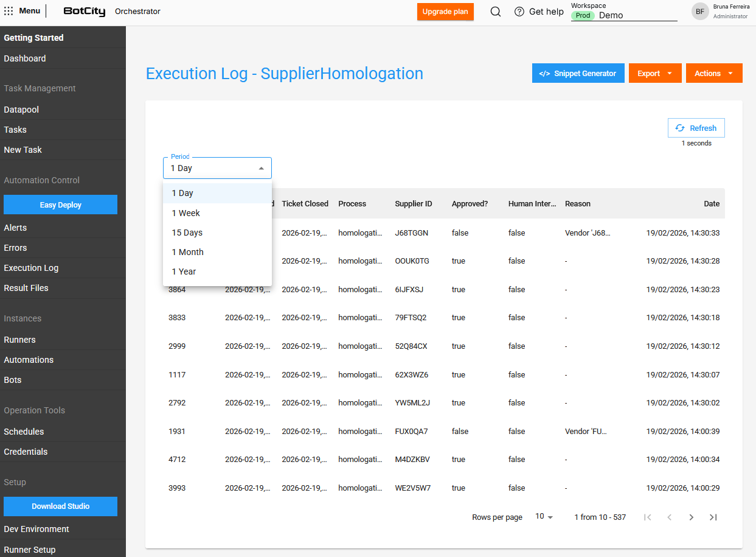Choose 1 Year from Period list

point(184,271)
